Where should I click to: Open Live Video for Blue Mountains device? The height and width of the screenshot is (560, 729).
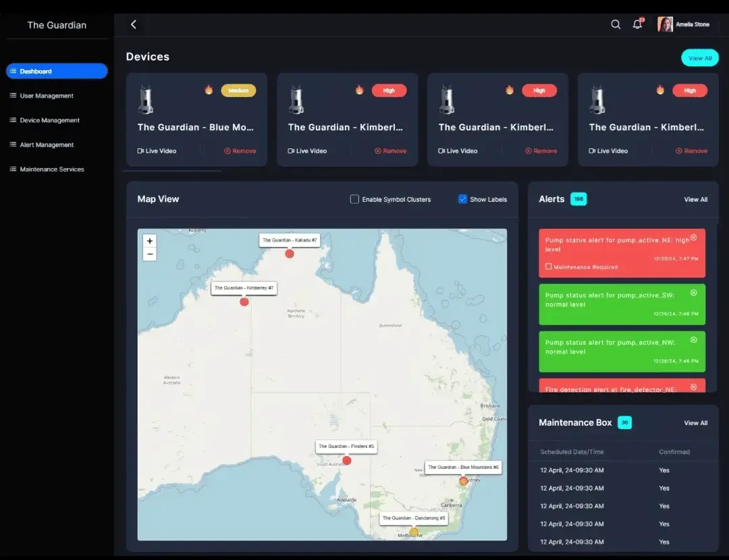(157, 151)
